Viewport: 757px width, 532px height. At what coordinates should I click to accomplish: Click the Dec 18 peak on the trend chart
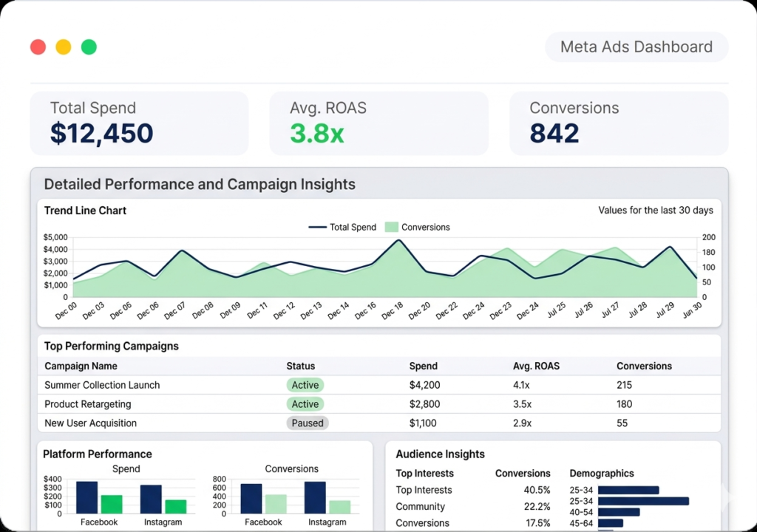tap(398, 241)
